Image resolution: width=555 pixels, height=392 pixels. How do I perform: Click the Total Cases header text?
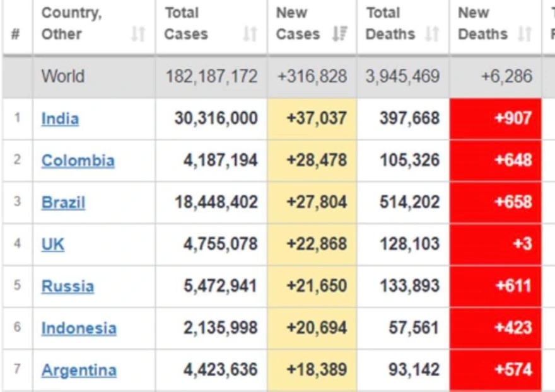pos(186,23)
